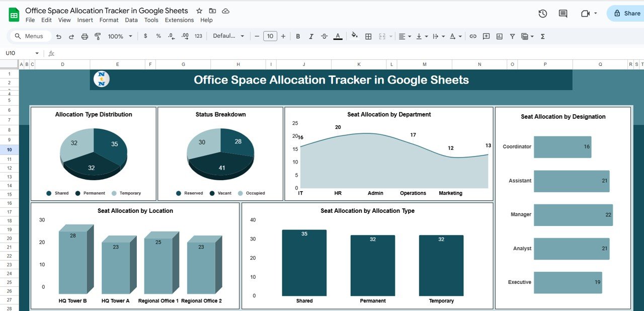Open the Data menu
The width and height of the screenshot is (644, 311).
pos(131,20)
